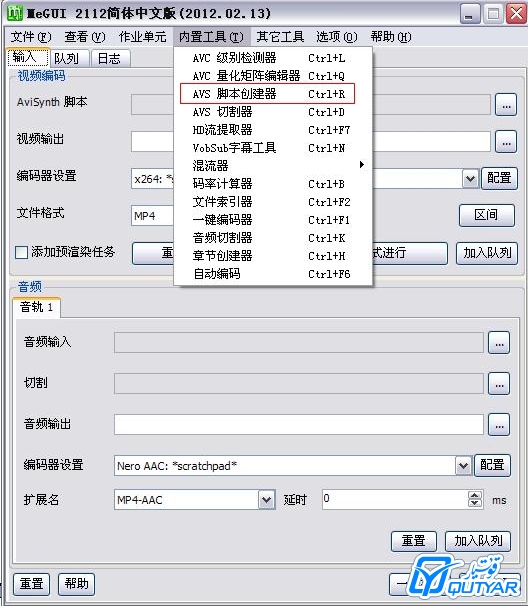
Task: Click audio section 加入队列 button
Action: [478, 541]
